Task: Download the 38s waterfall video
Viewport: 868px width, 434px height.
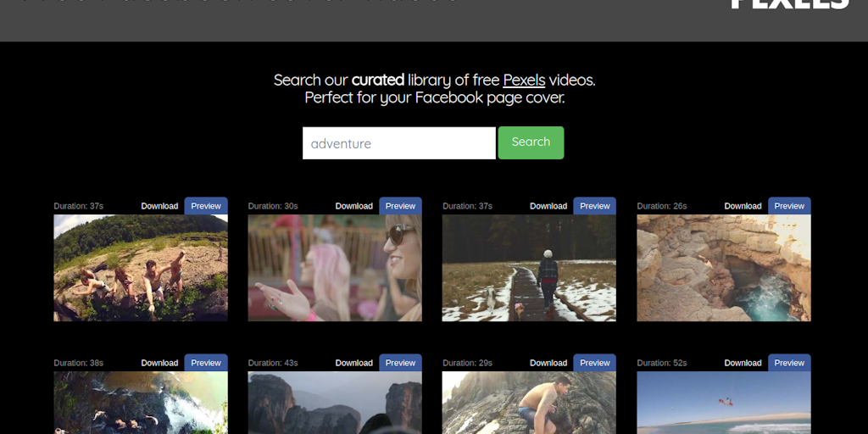Action: pos(159,363)
